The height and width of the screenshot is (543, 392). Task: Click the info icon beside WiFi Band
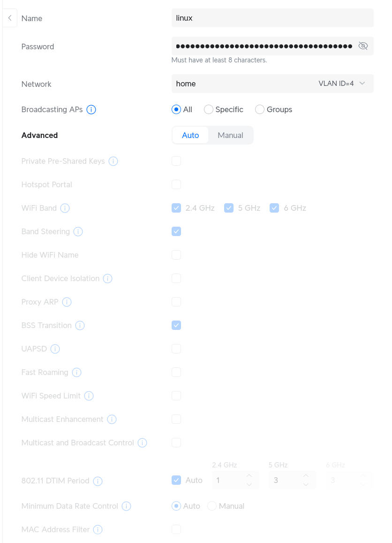[x=66, y=208]
